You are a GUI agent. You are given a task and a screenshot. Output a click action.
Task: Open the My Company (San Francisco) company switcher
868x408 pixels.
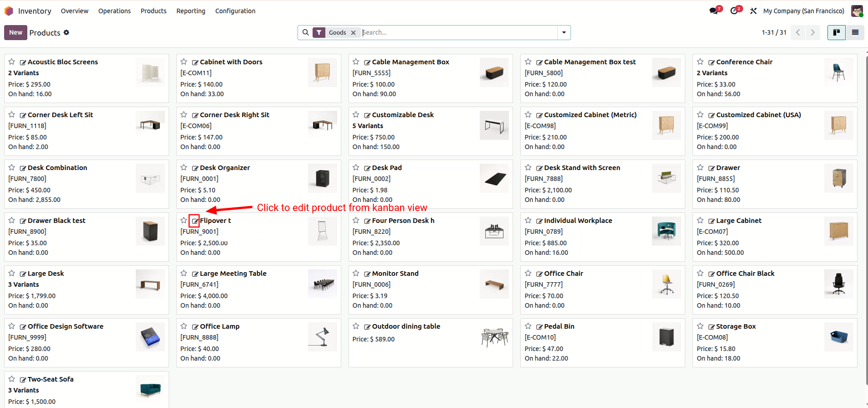[x=804, y=11]
